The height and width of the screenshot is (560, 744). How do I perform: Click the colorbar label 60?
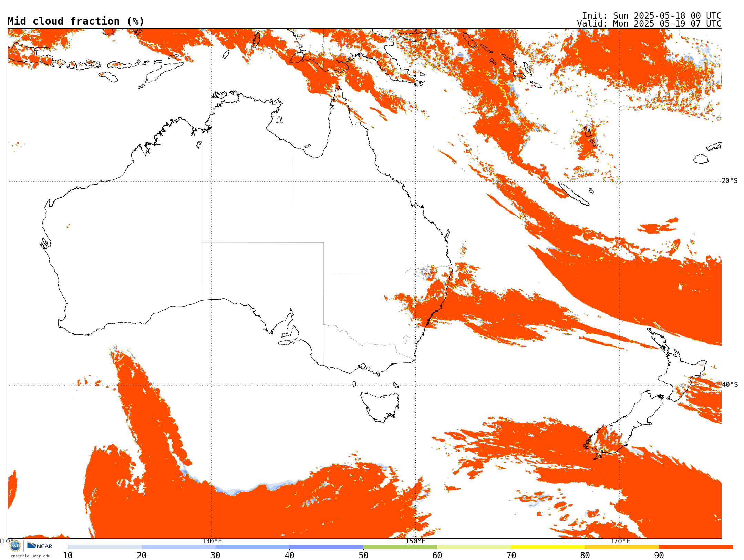click(x=437, y=556)
